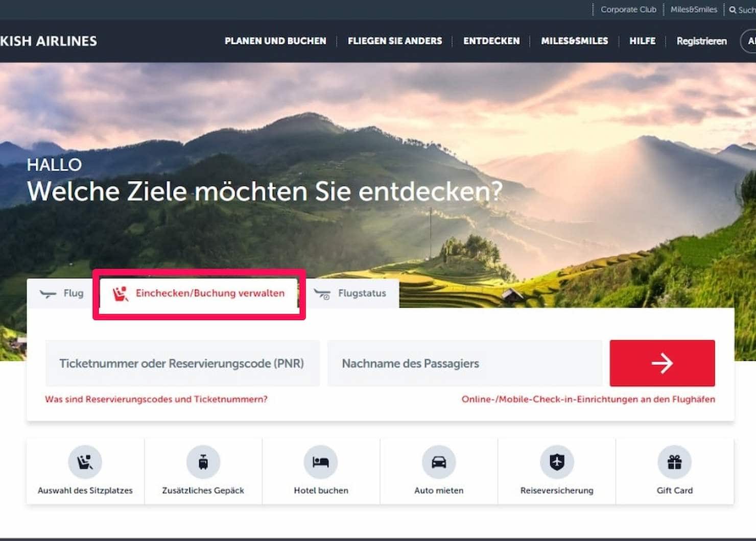The image size is (756, 541).
Task: Click the Zusätzliches Gepäck label
Action: tap(203, 490)
